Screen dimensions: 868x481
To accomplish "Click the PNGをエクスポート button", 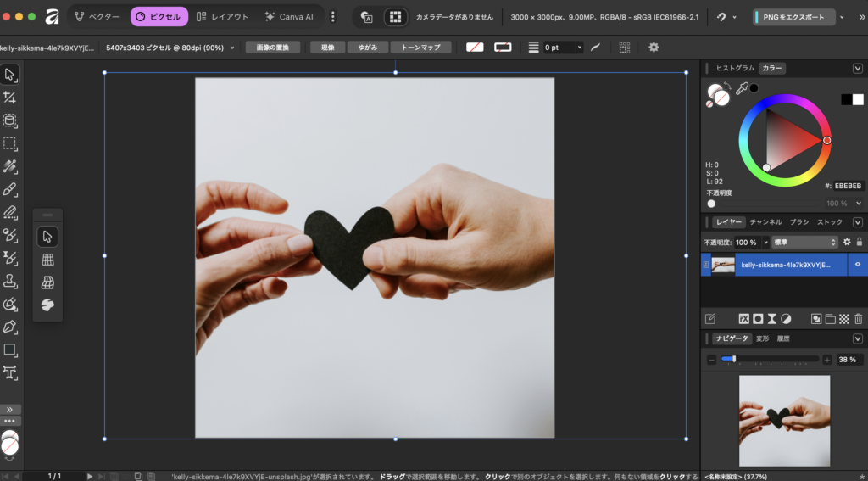I will (x=793, y=17).
